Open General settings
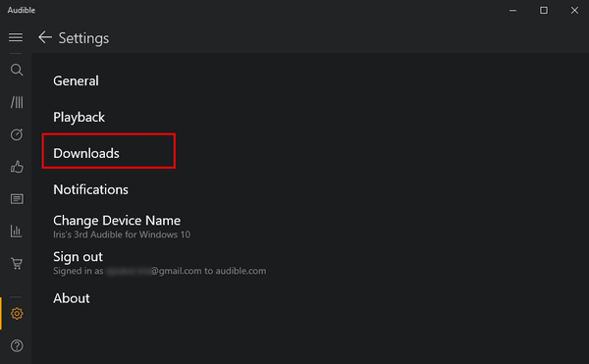Image resolution: width=589 pixels, height=364 pixels. click(76, 81)
